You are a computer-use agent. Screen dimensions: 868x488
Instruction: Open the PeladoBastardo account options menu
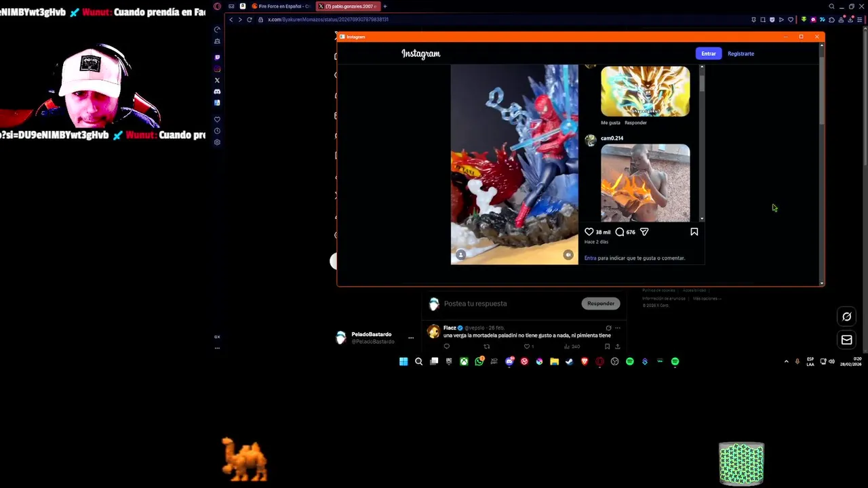pos(410,338)
